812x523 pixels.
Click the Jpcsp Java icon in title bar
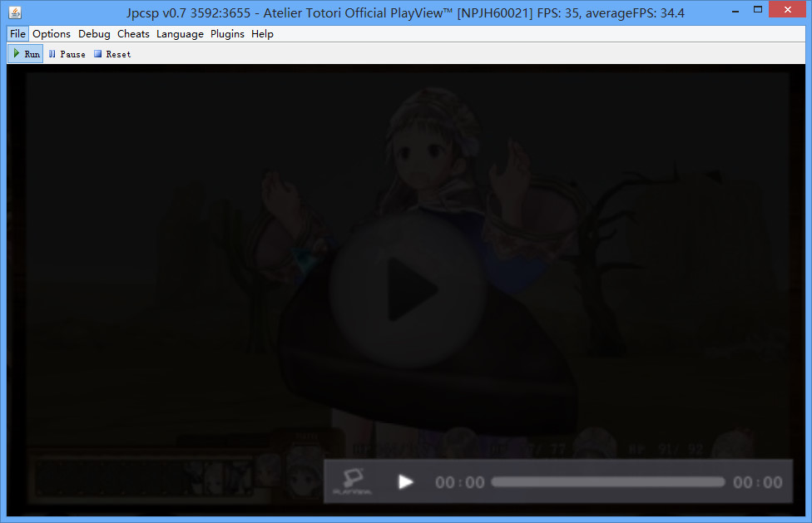click(16, 12)
